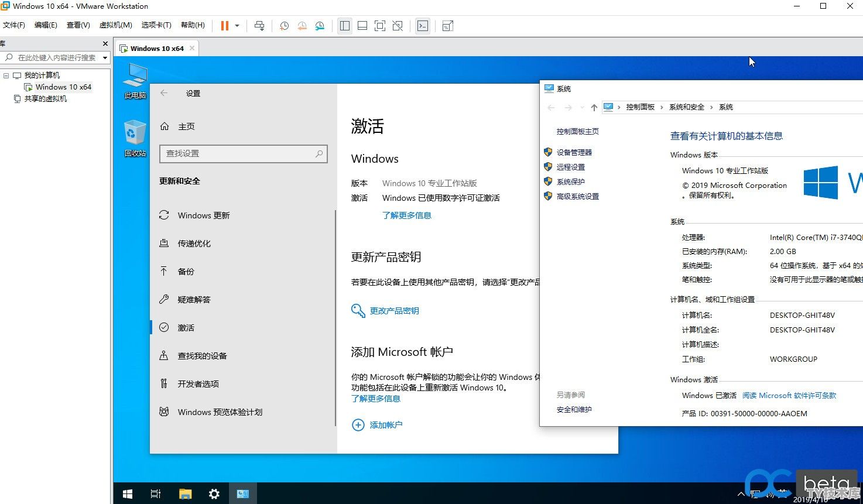
Task: Toggle the library sidebar view icon
Action: point(345,26)
